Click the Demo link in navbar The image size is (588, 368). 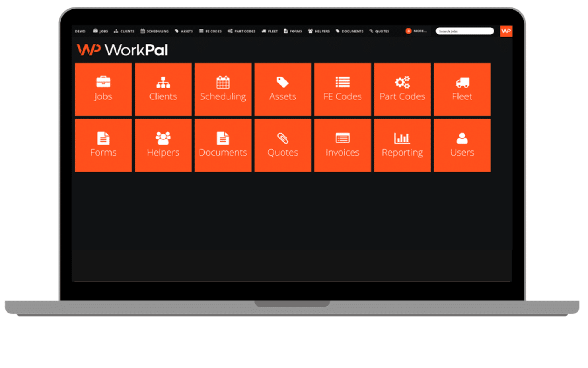point(80,31)
